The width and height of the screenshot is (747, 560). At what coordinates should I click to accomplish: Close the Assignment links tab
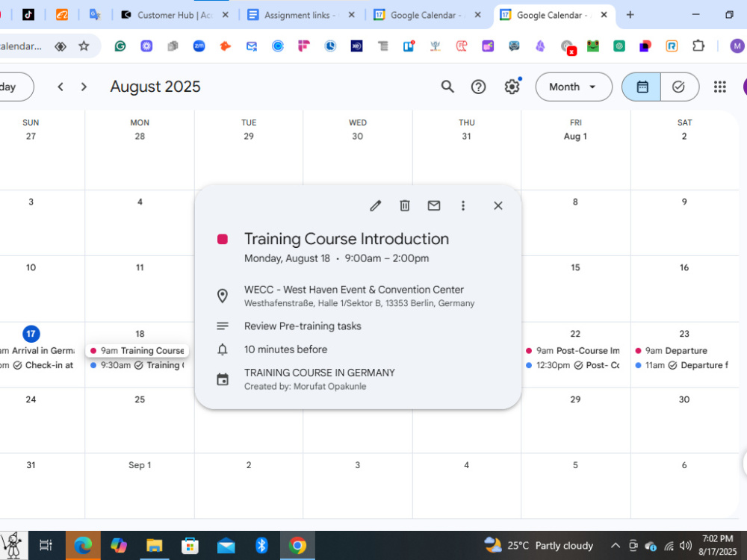coord(352,15)
